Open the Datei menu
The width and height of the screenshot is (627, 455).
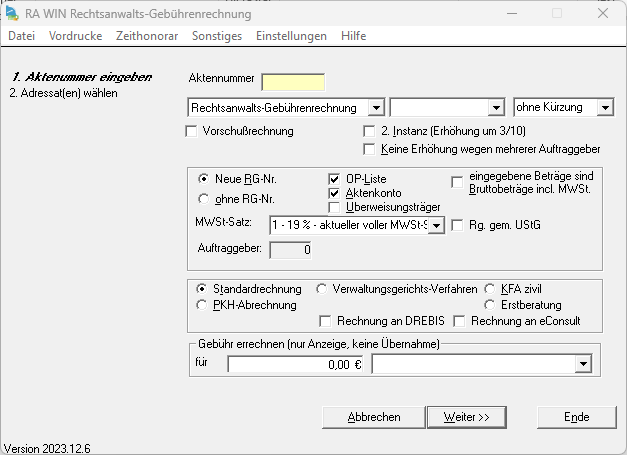click(22, 36)
